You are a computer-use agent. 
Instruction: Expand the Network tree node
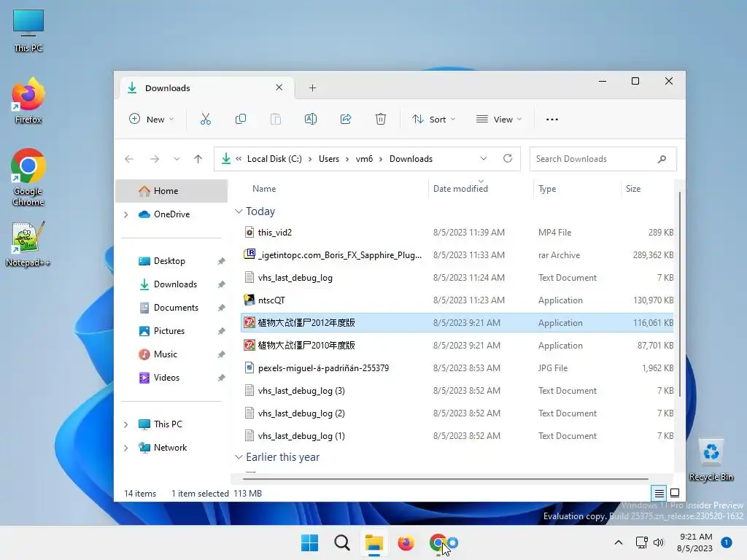click(x=125, y=448)
